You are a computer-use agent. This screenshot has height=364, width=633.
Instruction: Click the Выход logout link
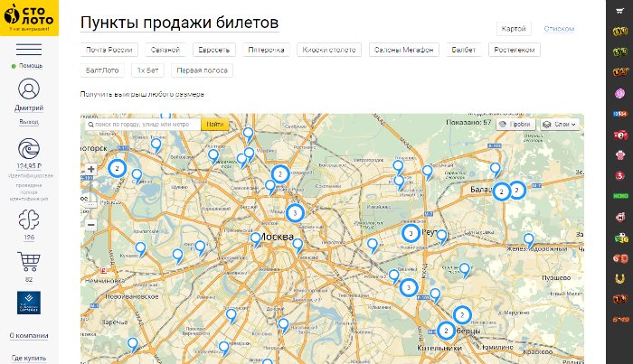(29, 120)
